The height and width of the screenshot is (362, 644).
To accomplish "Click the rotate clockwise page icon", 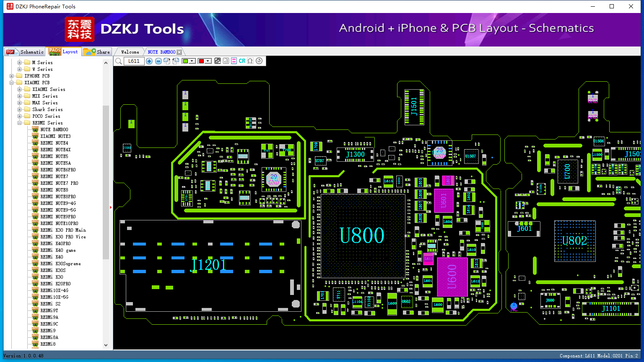I will 167,61.
